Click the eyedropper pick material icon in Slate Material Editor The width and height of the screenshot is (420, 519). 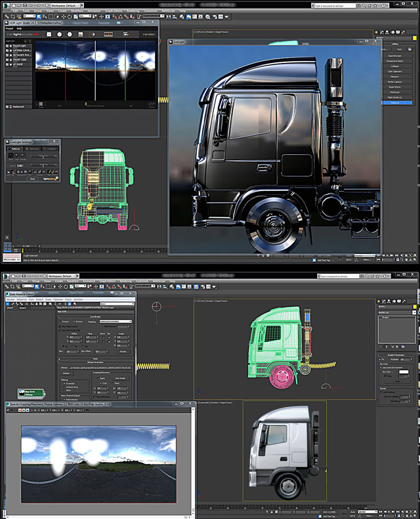click(x=12, y=304)
